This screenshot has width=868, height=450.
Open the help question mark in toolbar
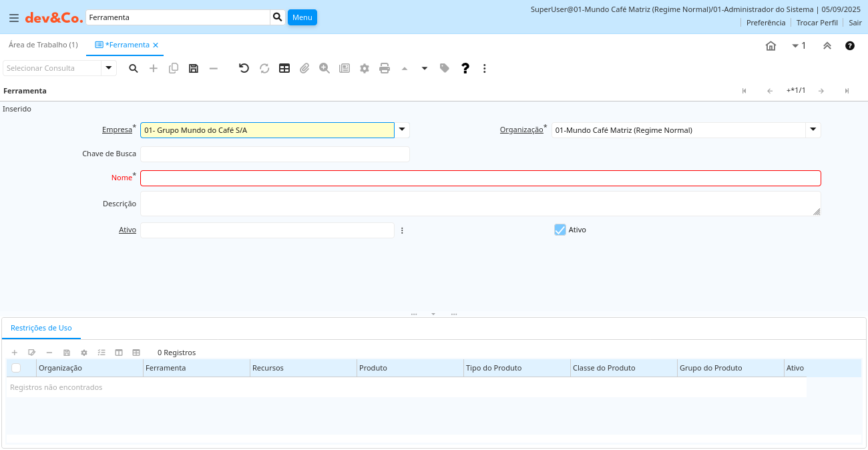[465, 68]
